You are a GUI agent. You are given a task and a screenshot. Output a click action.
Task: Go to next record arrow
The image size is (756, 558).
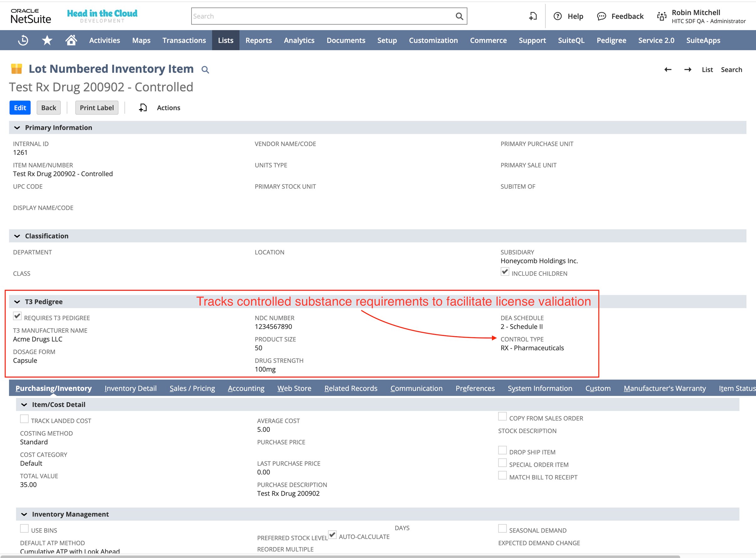click(x=687, y=70)
